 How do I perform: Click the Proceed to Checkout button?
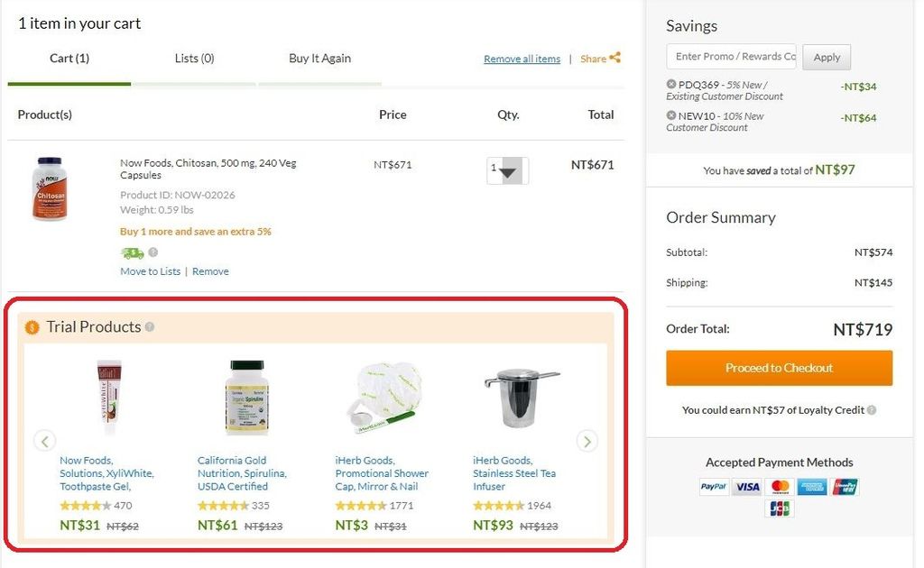pos(778,368)
